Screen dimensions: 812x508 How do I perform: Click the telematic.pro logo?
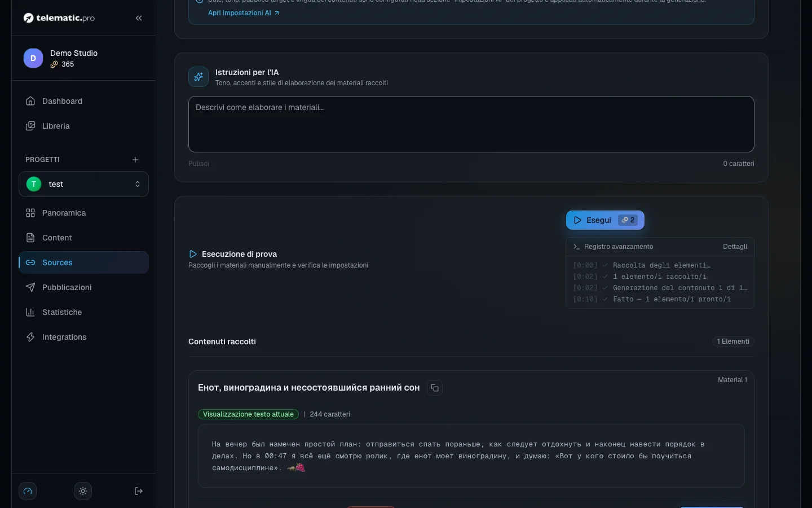[59, 18]
